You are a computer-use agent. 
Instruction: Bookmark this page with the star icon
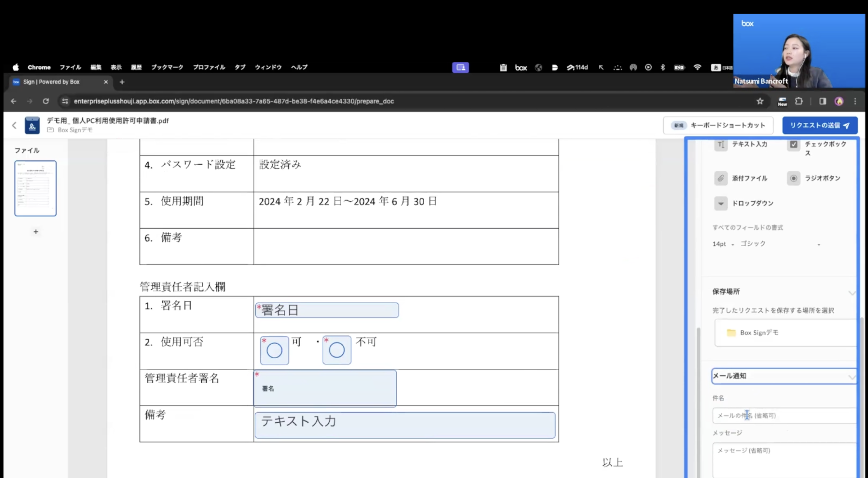tap(760, 101)
